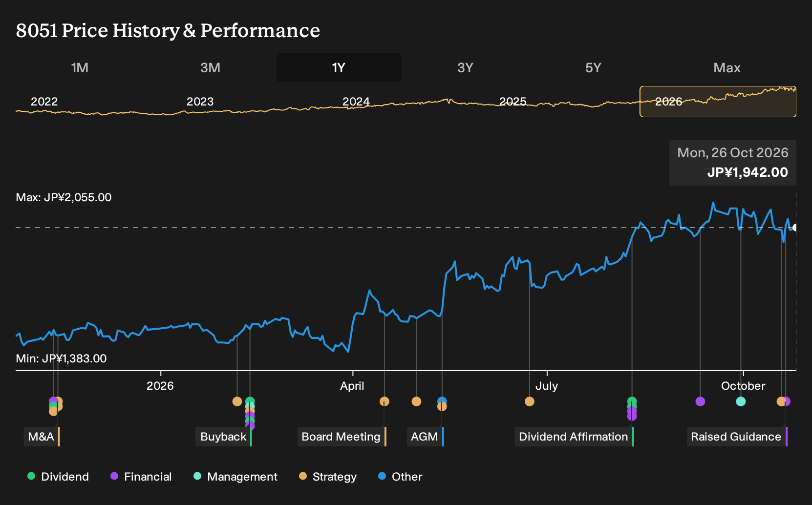Toggle the Management legend filter
Viewport: 812px width, 505px height.
pos(235,477)
